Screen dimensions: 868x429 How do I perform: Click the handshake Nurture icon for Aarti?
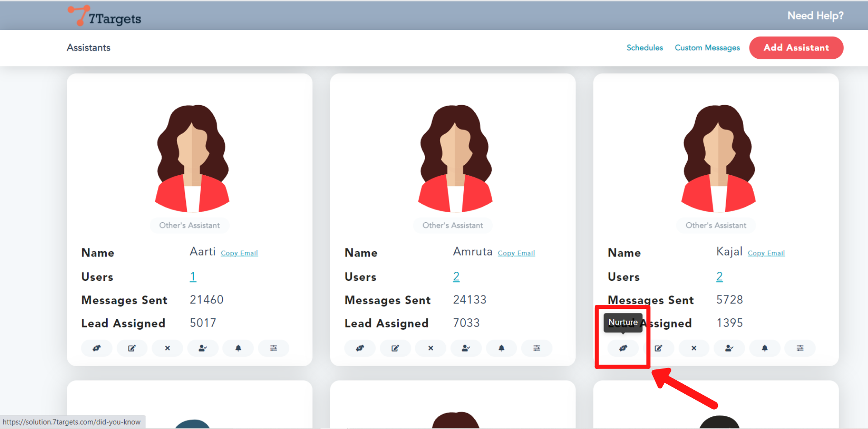pyautogui.click(x=97, y=348)
